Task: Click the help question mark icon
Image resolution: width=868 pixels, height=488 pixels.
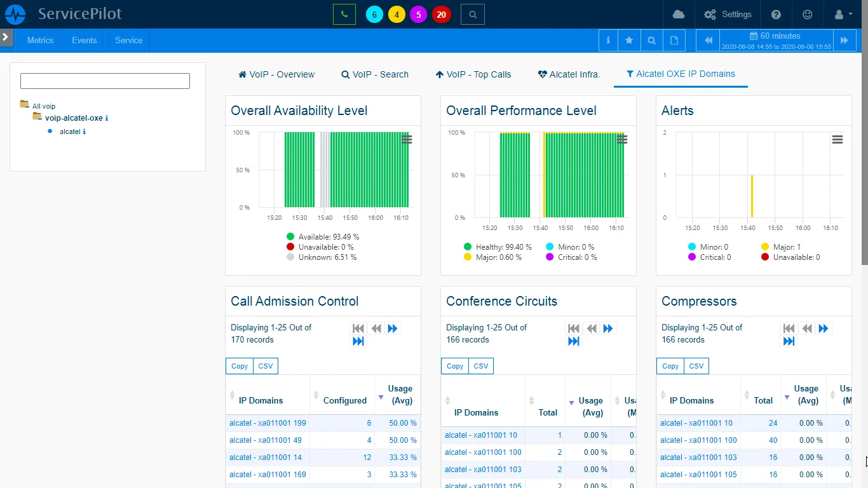Action: click(776, 14)
